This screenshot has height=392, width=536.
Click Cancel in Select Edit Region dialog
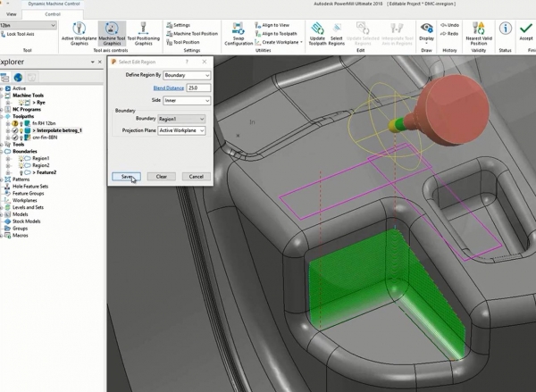(x=197, y=177)
